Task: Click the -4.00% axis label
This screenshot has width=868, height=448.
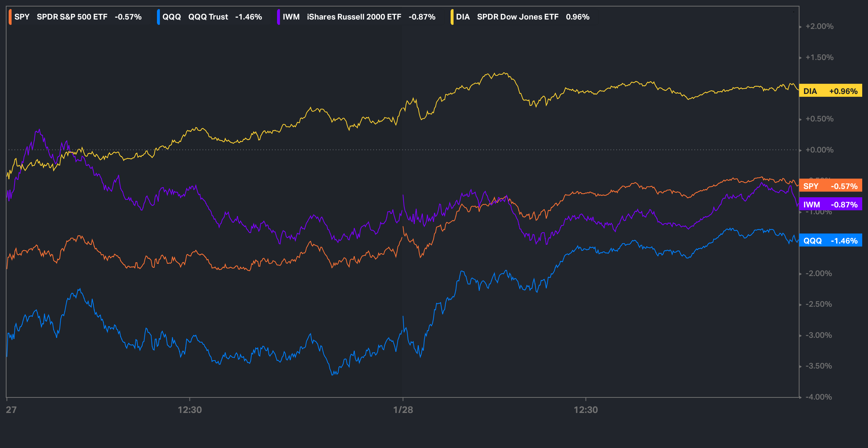Action: [x=819, y=397]
